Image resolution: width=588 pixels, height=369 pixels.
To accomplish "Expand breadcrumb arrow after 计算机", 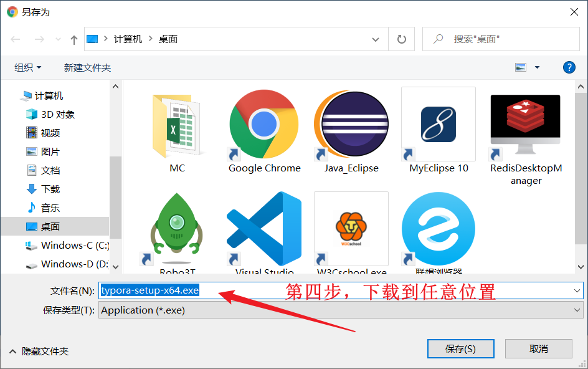I will click(x=150, y=39).
